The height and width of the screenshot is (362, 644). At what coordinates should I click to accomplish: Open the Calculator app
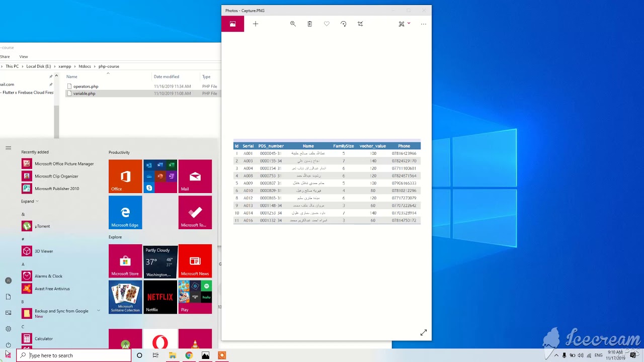pyautogui.click(x=38, y=338)
